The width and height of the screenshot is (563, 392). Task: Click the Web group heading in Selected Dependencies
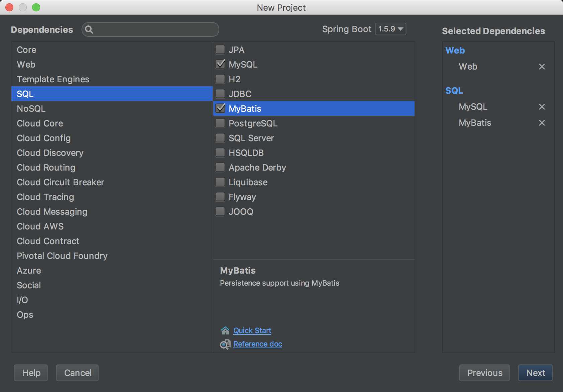point(455,51)
